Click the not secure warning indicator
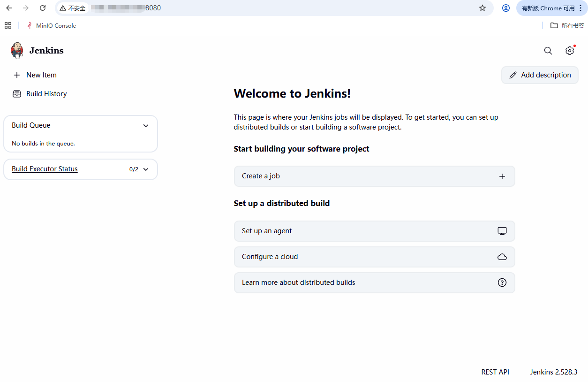The height and width of the screenshot is (382, 588). [x=73, y=8]
